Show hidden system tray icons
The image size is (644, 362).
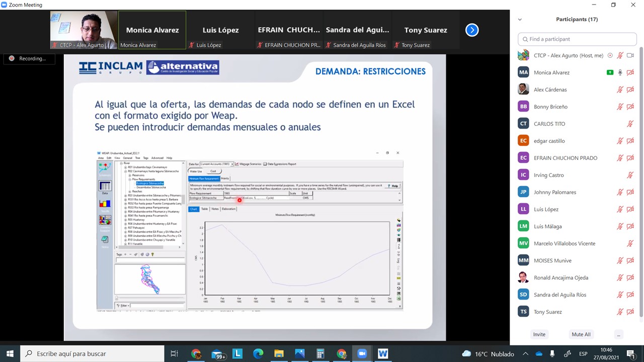[x=525, y=353]
